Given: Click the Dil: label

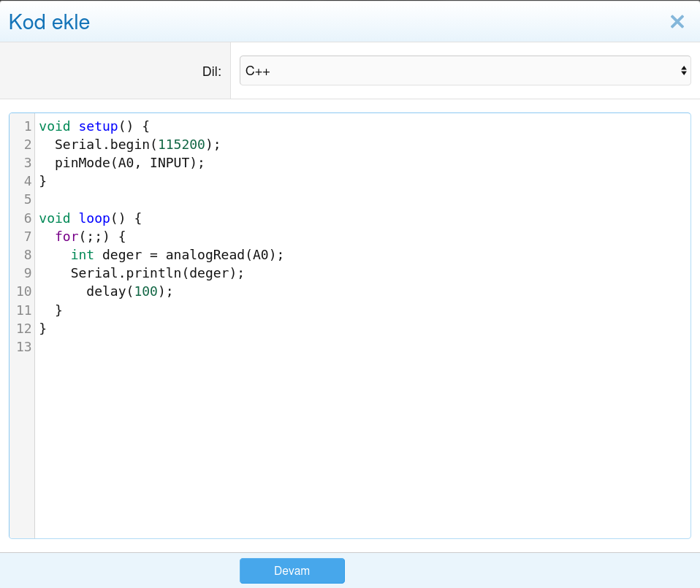Looking at the screenshot, I should pos(211,72).
